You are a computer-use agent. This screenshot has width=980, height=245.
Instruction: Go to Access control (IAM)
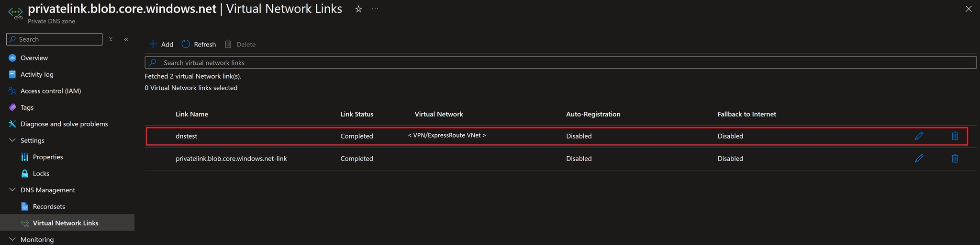click(50, 91)
